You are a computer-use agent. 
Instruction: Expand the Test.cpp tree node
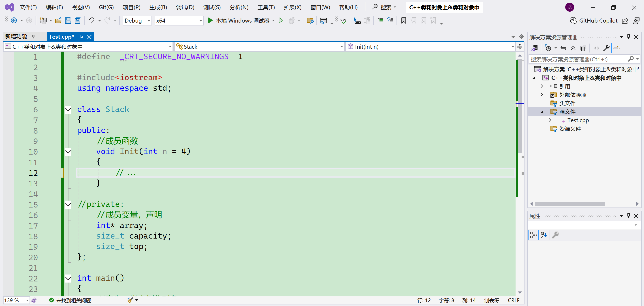[x=550, y=120]
